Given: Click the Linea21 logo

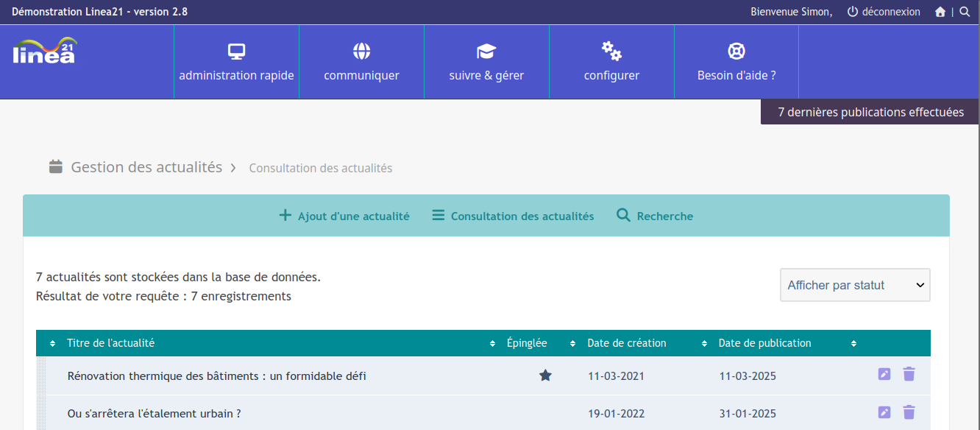Looking at the screenshot, I should click(45, 50).
